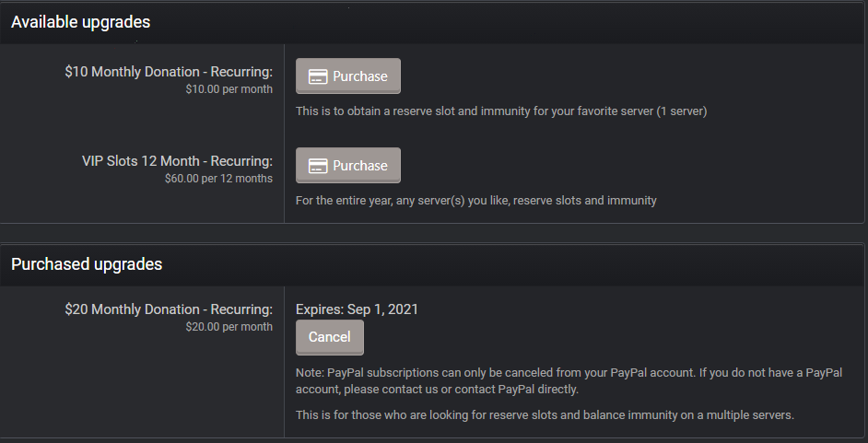Click the Available upgrades section header

(80, 22)
